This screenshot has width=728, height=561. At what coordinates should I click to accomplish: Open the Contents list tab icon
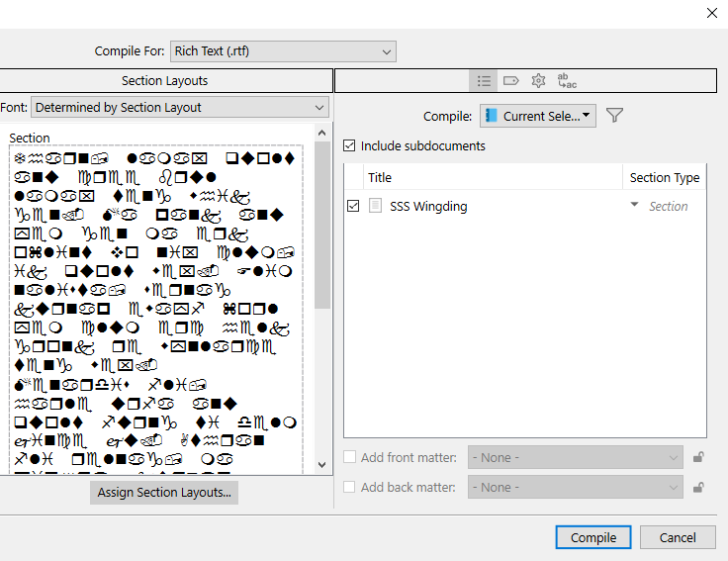484,80
